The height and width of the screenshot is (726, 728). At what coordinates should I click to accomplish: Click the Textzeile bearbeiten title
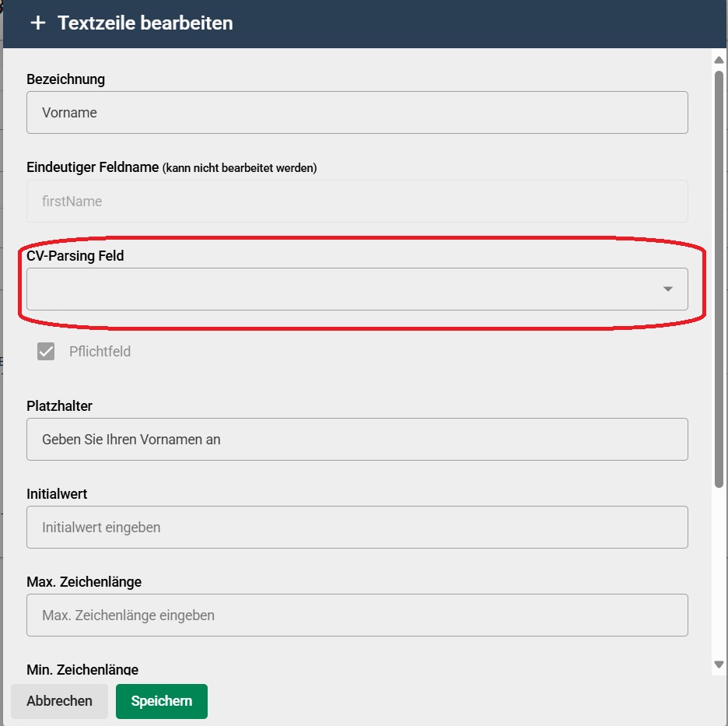click(145, 23)
